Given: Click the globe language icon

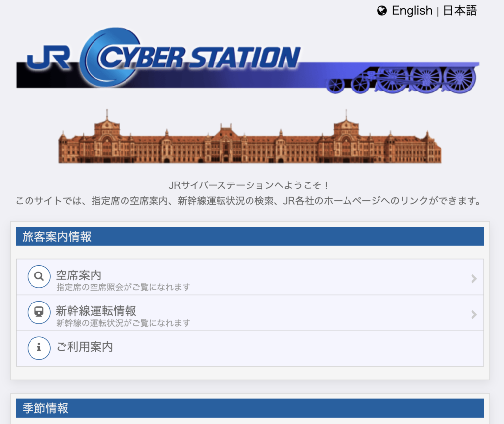Looking at the screenshot, I should [382, 11].
